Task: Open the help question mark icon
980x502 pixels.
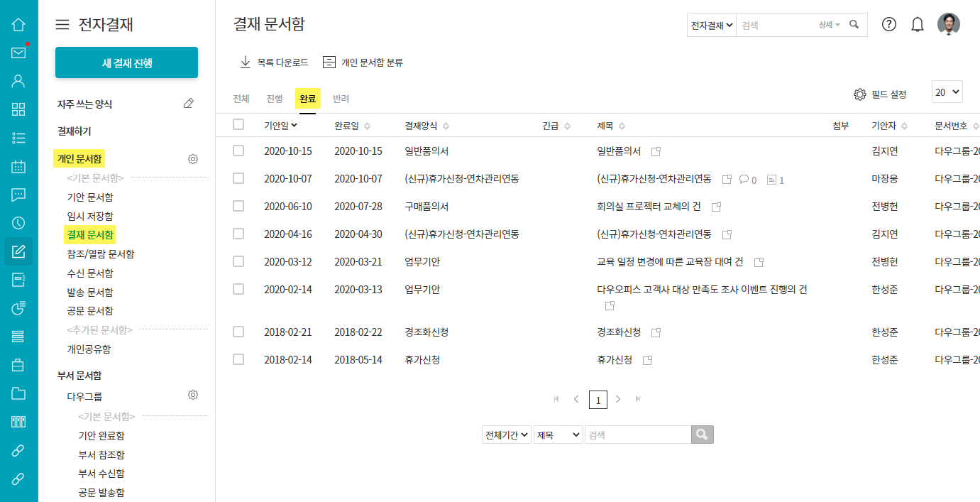Action: click(889, 25)
